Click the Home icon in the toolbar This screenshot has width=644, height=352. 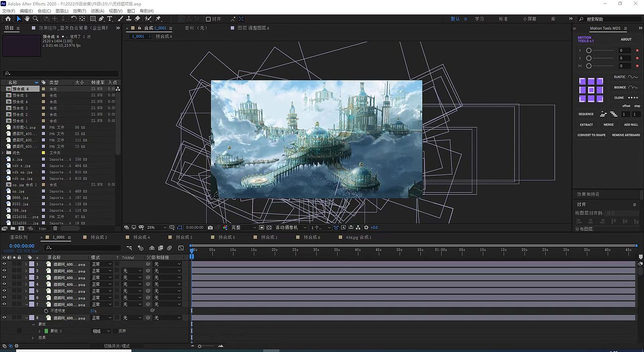coord(8,19)
